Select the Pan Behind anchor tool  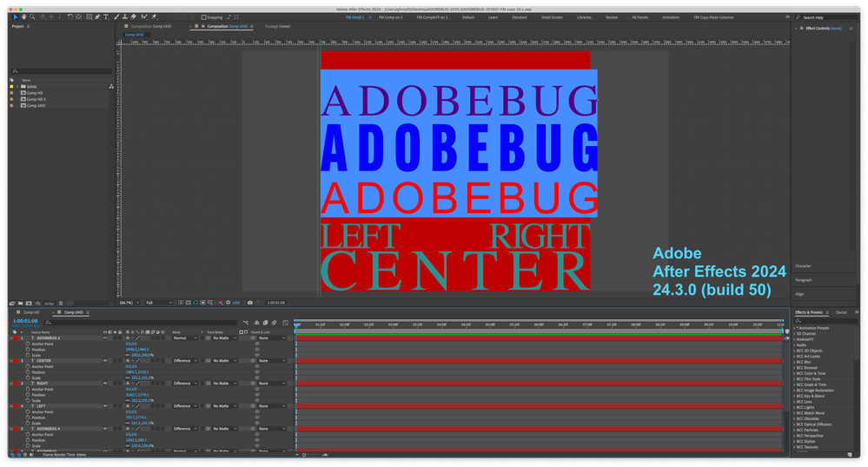(x=78, y=17)
